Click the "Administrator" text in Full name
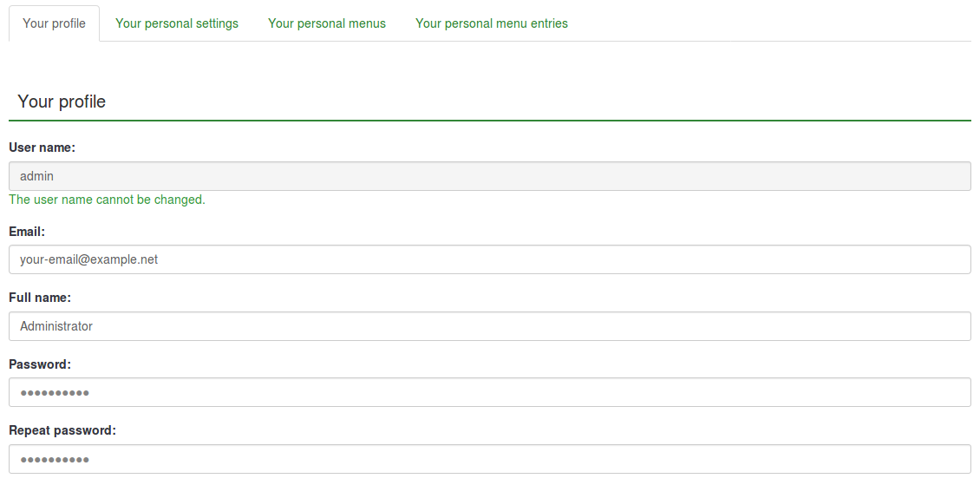The image size is (980, 485). 56,326
